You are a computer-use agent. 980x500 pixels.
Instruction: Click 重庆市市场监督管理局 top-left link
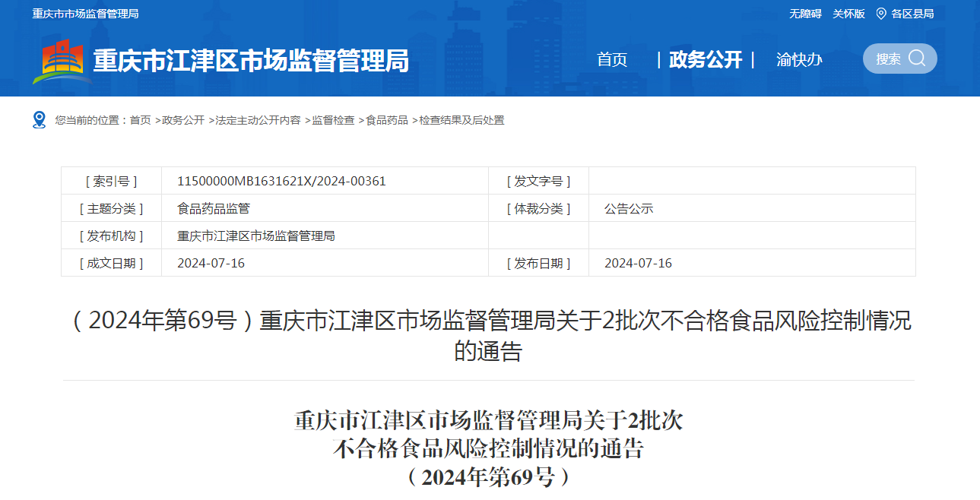[x=85, y=14]
